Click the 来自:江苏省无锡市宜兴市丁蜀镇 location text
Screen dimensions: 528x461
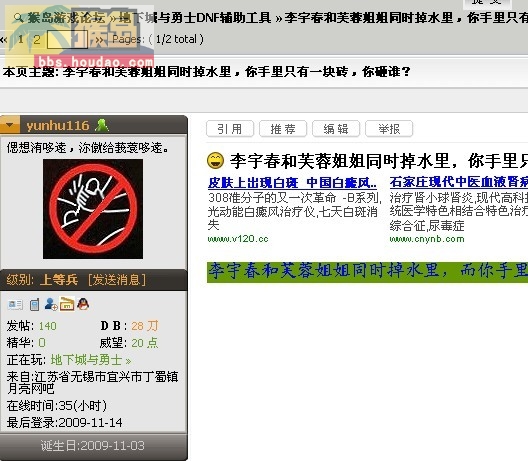click(93, 383)
